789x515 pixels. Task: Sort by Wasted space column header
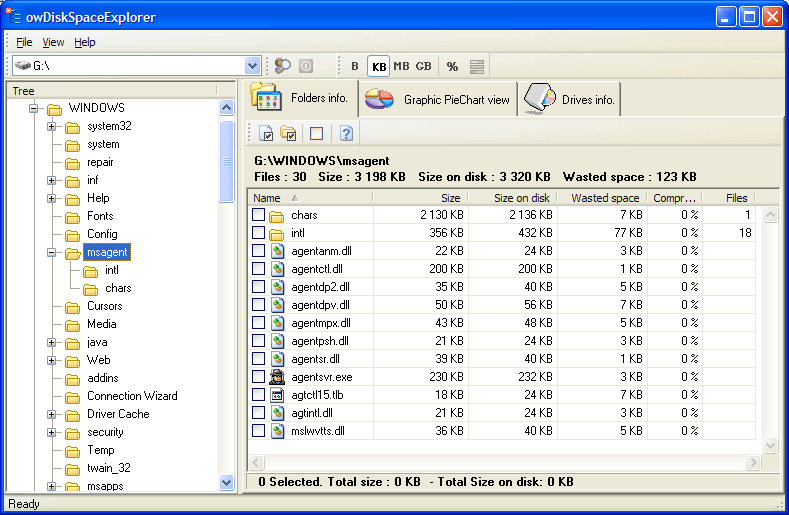tap(602, 198)
